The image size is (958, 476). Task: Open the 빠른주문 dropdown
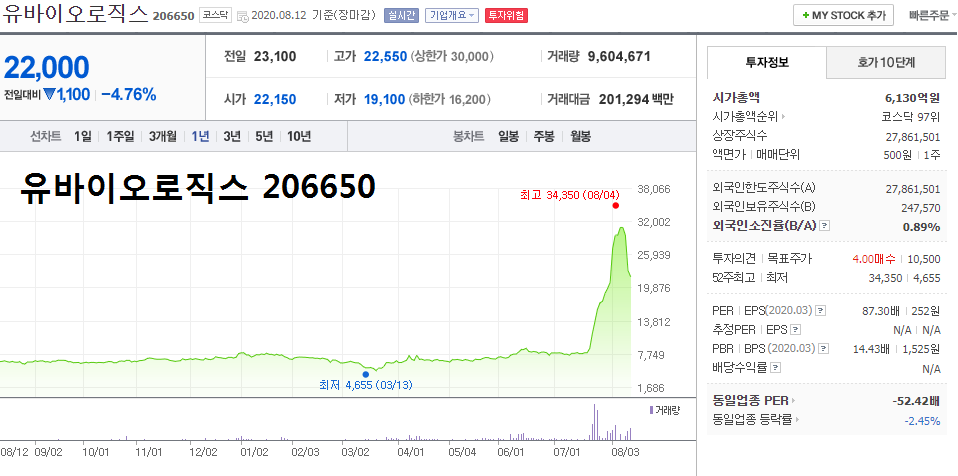tap(933, 15)
